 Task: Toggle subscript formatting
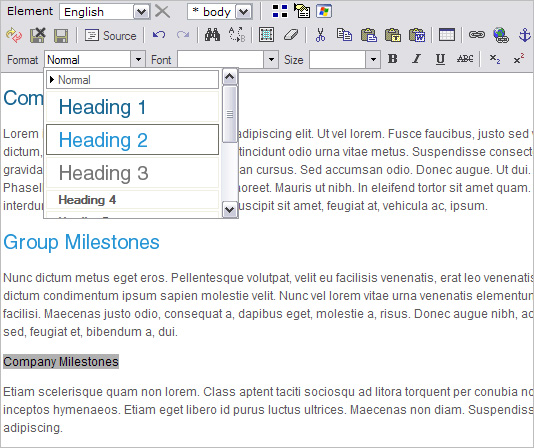click(495, 59)
